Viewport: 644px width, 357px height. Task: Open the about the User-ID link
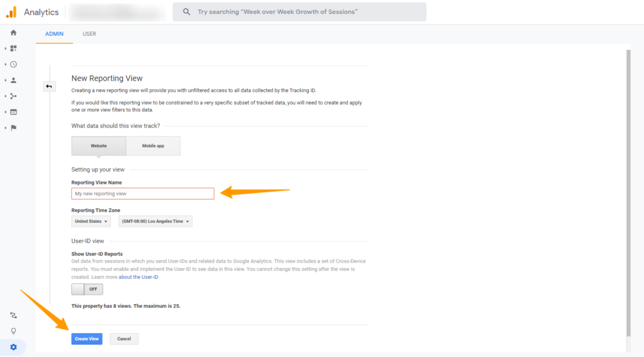click(138, 277)
